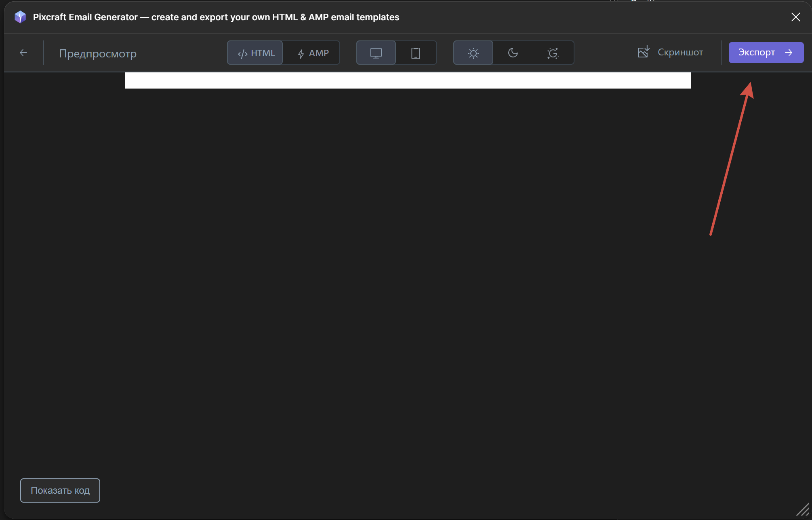
Task: Click Показать код button
Action: pos(60,490)
